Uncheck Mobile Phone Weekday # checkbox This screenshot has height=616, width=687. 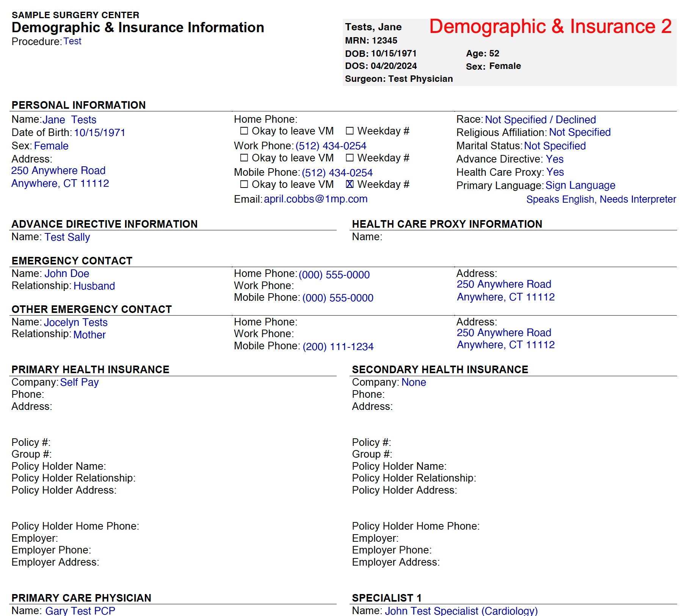(x=350, y=184)
